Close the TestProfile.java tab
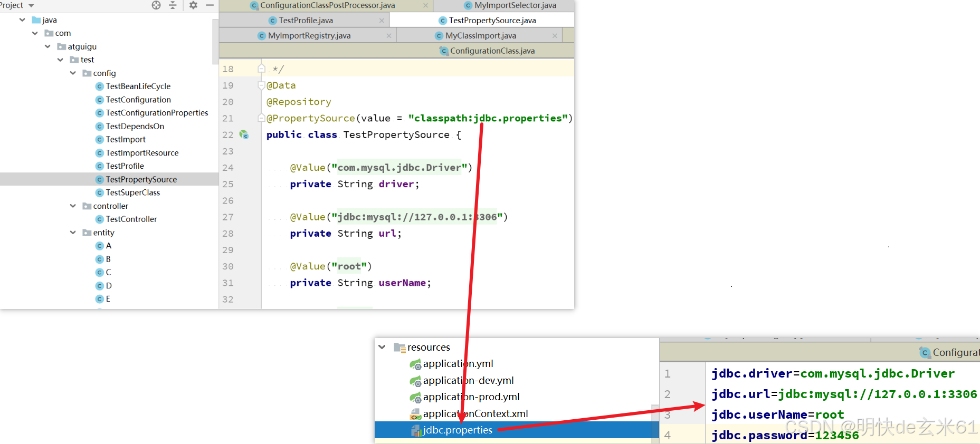Viewport: 980px width, 444px height. point(382,21)
